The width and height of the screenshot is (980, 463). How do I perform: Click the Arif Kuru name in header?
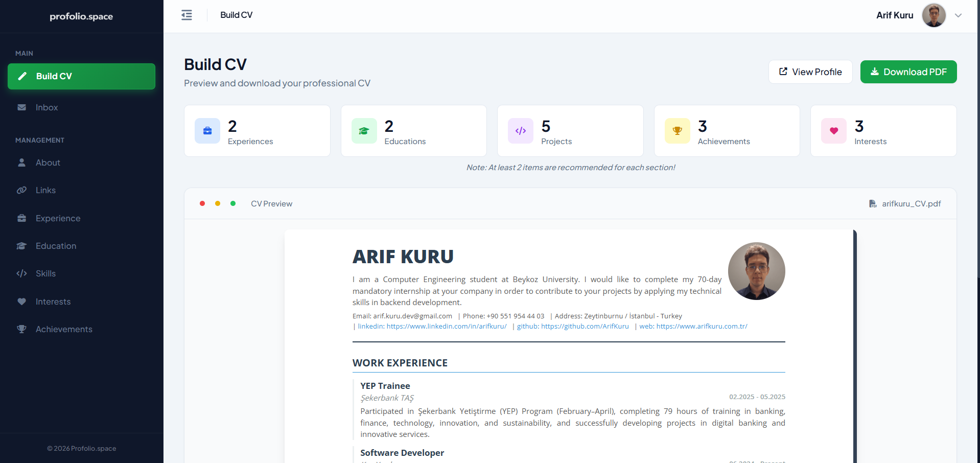tap(895, 15)
